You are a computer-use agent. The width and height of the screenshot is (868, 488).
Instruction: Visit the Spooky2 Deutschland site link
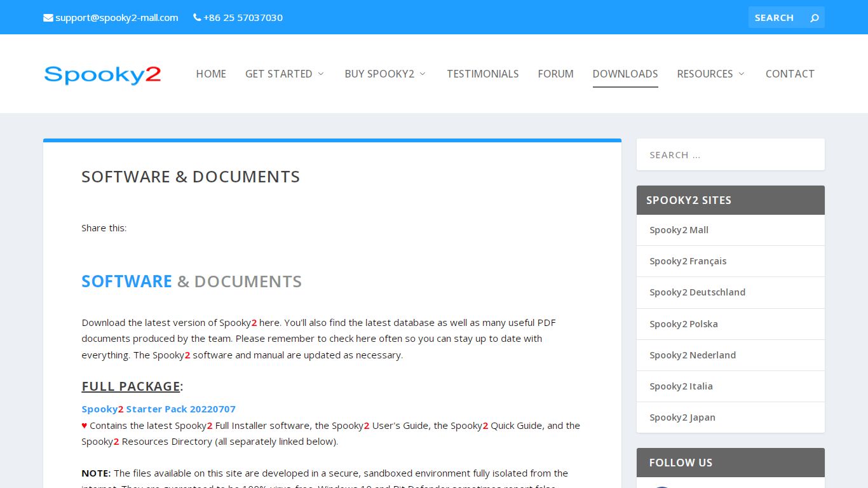697,292
